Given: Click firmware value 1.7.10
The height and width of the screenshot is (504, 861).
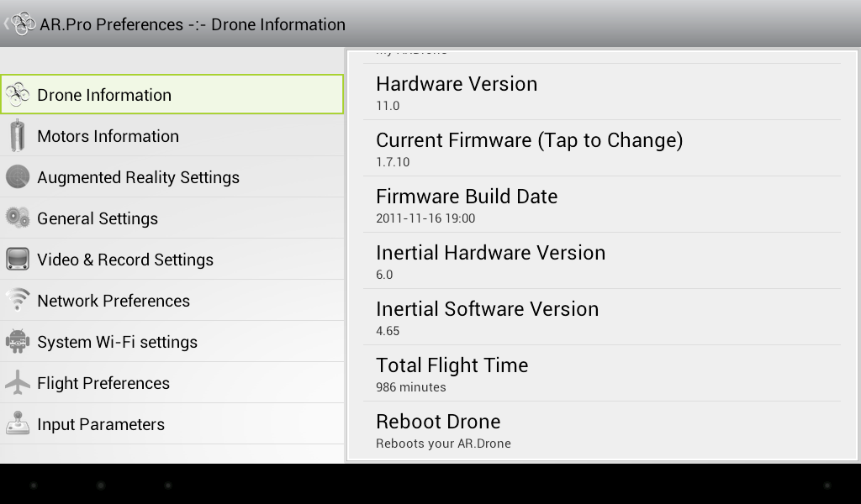Looking at the screenshot, I should click(x=393, y=162).
